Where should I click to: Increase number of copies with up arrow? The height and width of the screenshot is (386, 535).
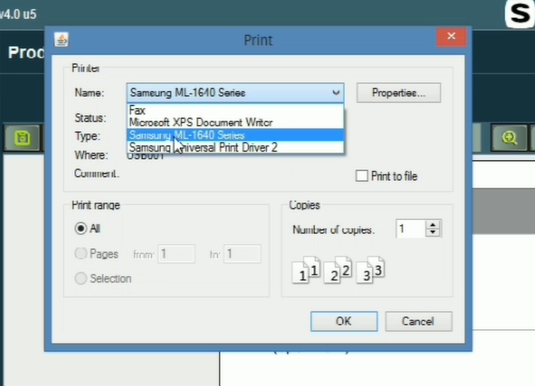(x=433, y=225)
